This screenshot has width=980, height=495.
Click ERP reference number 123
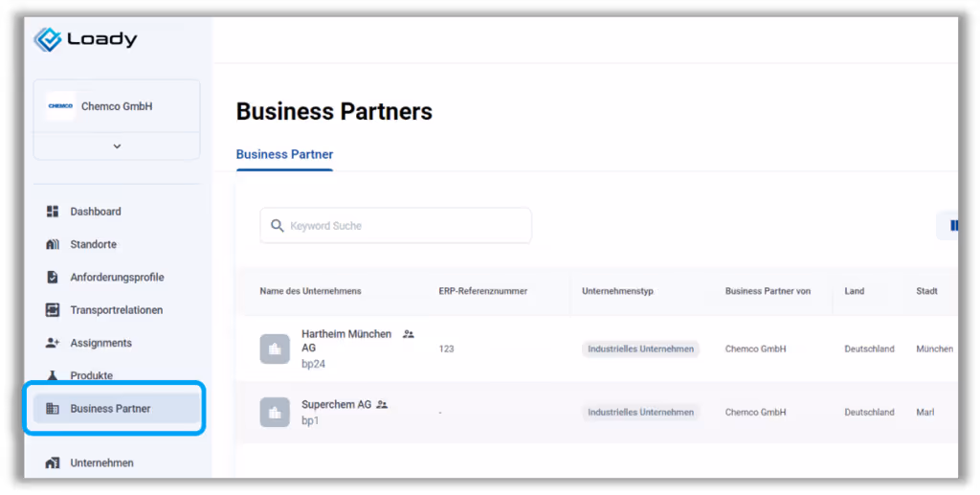446,349
